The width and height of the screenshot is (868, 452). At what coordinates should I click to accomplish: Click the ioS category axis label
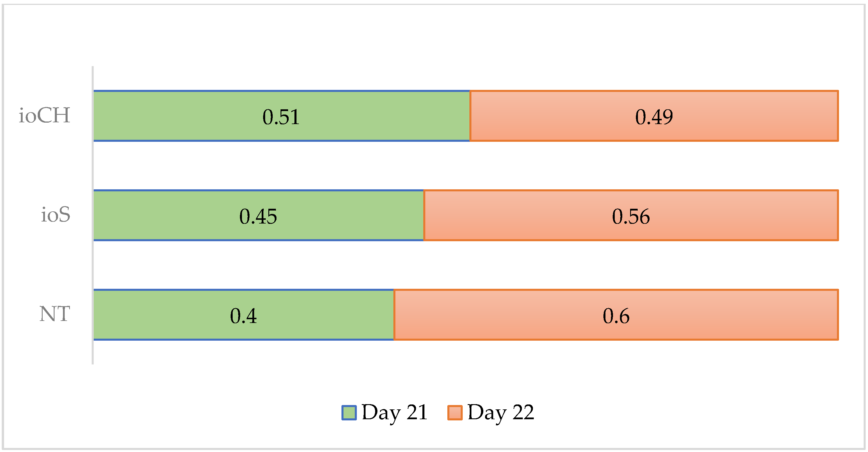(56, 215)
